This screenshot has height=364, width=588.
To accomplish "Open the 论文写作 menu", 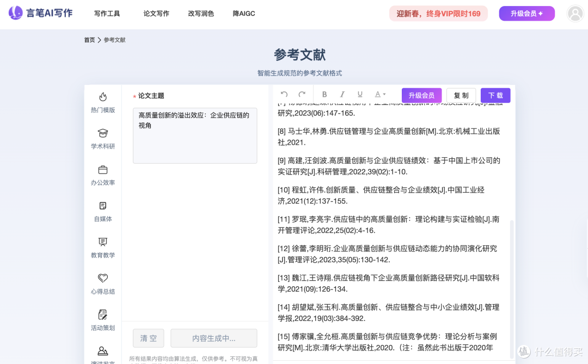I will (x=156, y=14).
